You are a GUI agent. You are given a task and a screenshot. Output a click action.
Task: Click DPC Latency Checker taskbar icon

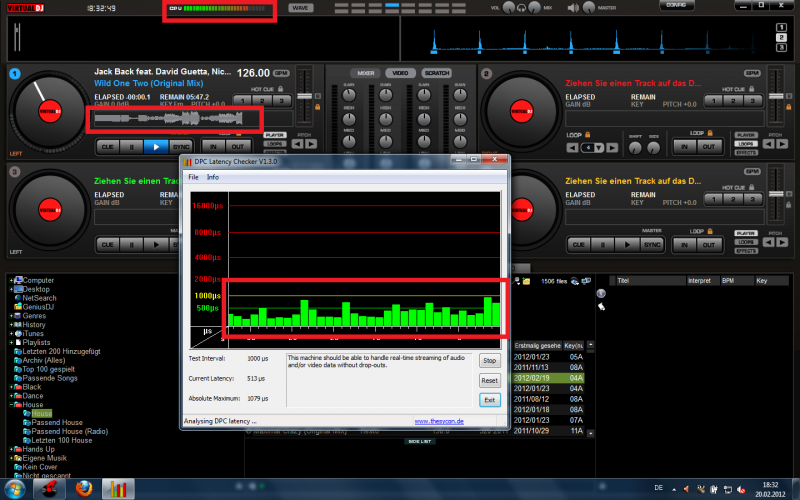click(x=118, y=489)
